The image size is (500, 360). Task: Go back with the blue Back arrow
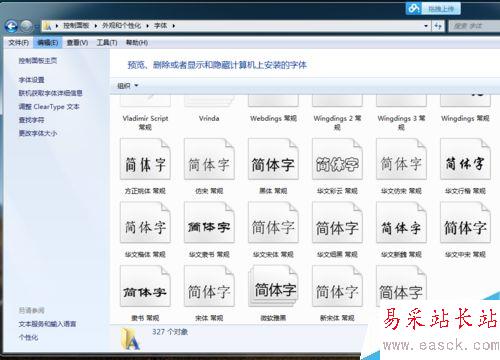click(x=11, y=26)
